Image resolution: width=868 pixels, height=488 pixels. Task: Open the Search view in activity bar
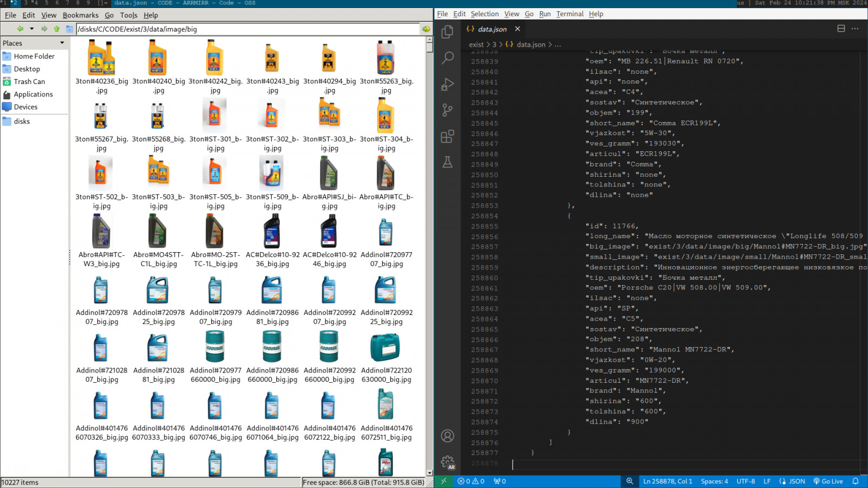pos(448,58)
